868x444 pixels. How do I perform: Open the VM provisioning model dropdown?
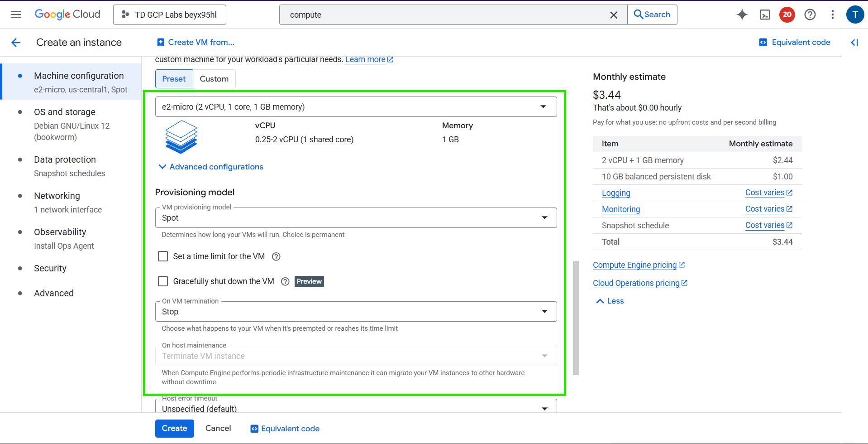point(356,218)
